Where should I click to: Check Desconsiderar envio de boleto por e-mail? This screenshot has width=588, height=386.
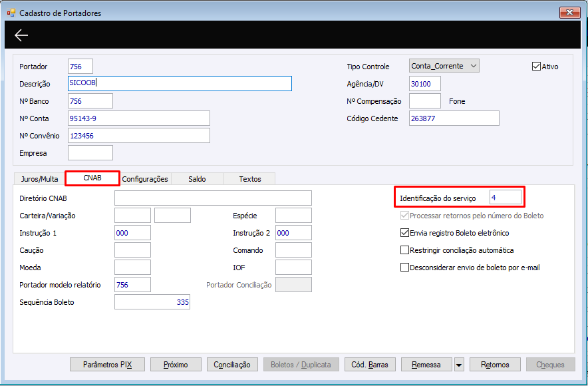(x=404, y=268)
